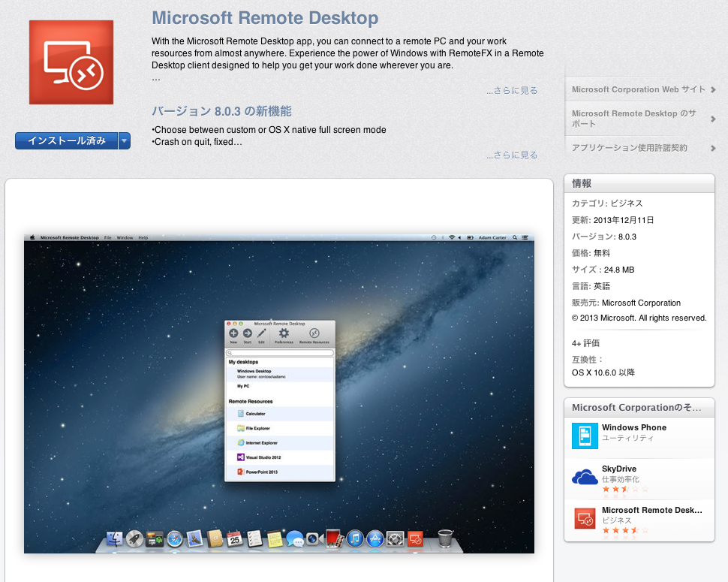The image size is (728, 582).
Task: Click the Microsoft Corporationのそ… section header
Action: point(639,407)
